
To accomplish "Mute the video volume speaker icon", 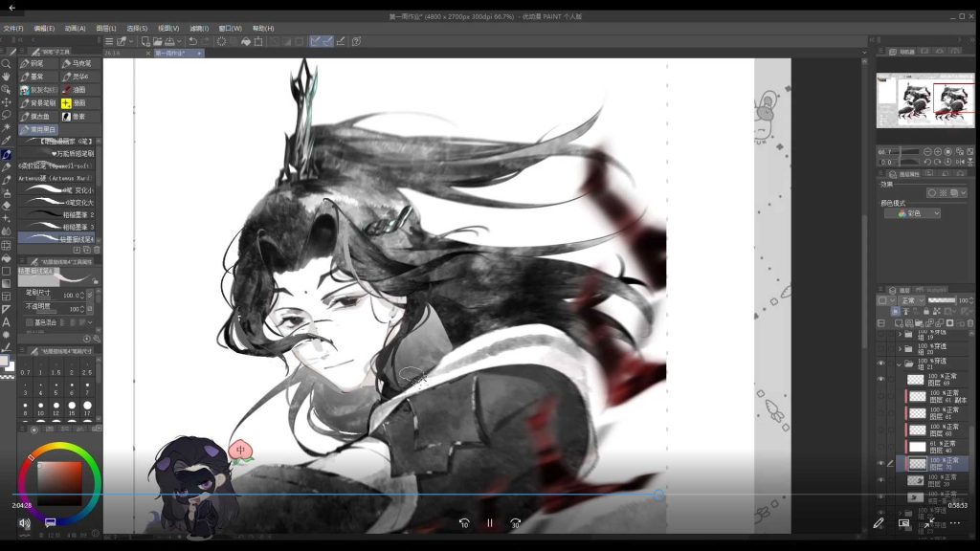I will point(24,523).
